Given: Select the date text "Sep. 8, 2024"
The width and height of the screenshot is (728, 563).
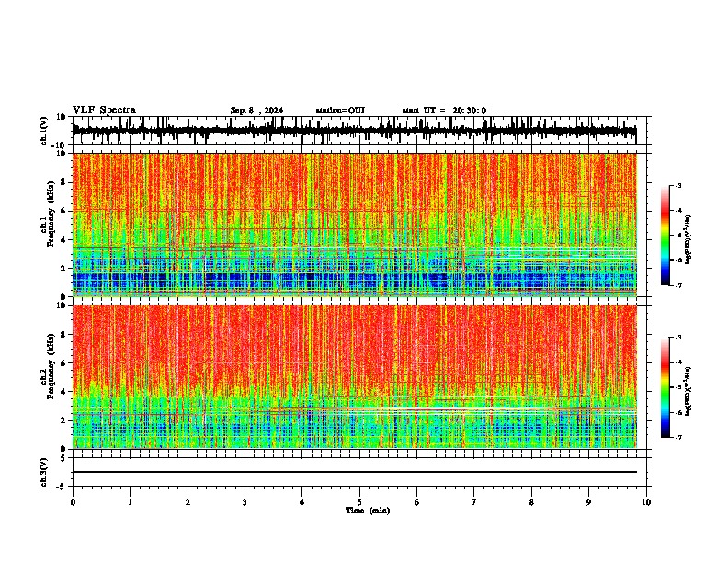Looking at the screenshot, I should (256, 110).
